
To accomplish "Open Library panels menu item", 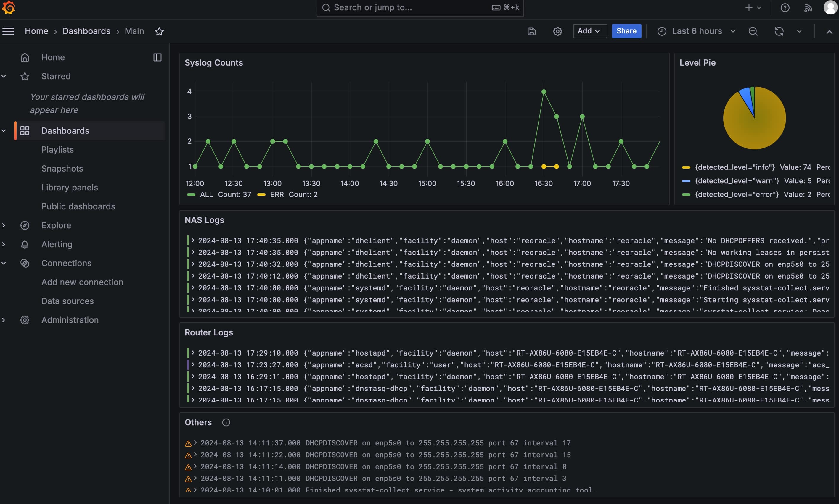I will click(x=70, y=188).
